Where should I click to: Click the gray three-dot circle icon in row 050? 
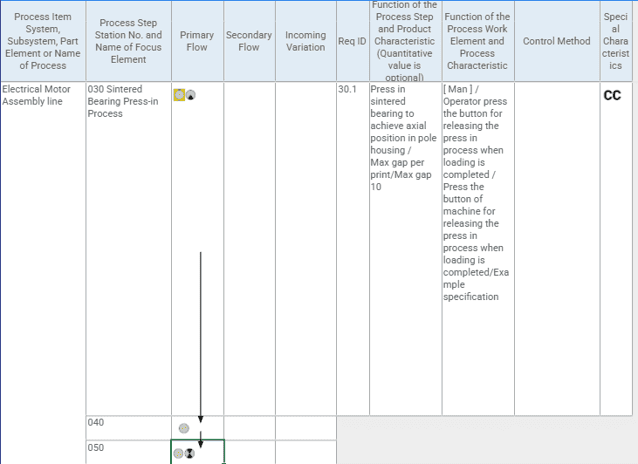pos(178,453)
